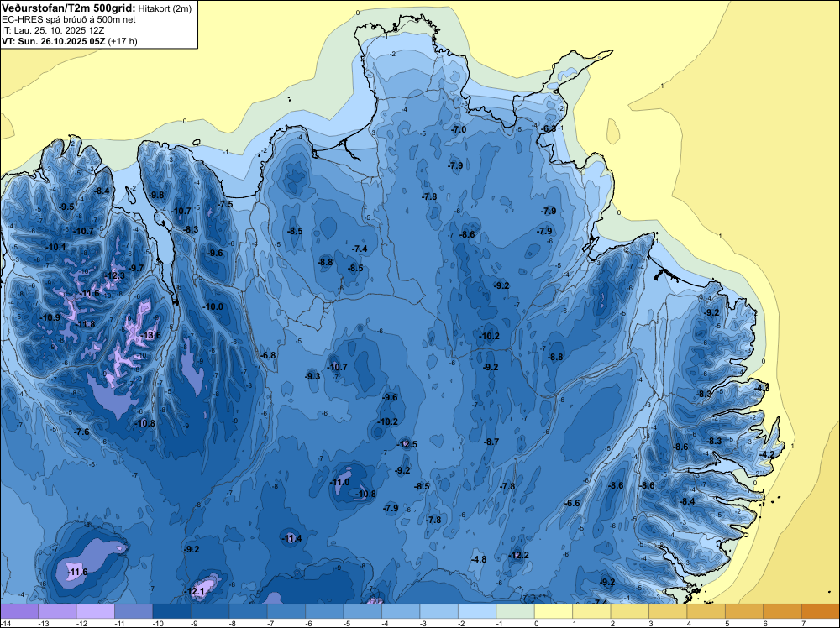Click the -7.6 temperature label
This screenshot has width=840, height=628.
81,432
